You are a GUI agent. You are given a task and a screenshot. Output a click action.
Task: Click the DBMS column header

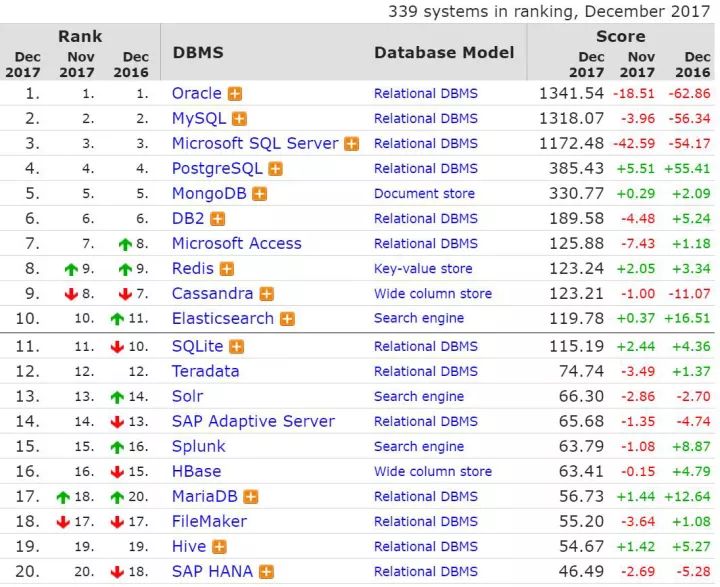(x=198, y=52)
